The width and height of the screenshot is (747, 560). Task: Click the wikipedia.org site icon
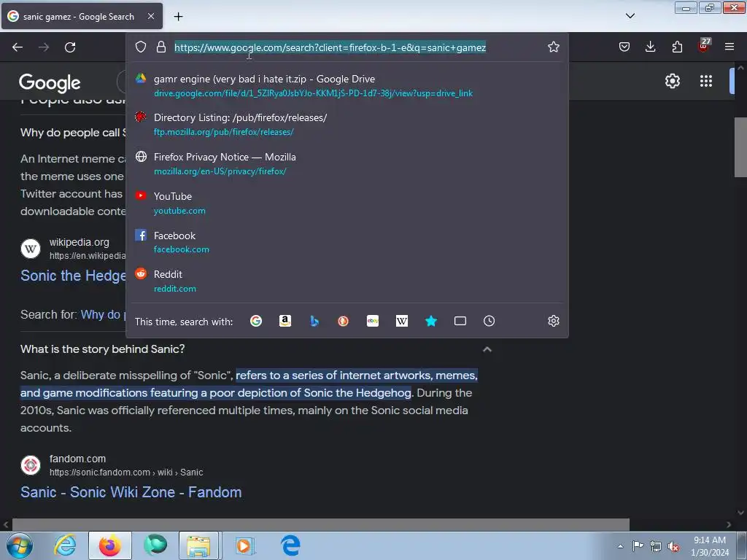pyautogui.click(x=31, y=249)
